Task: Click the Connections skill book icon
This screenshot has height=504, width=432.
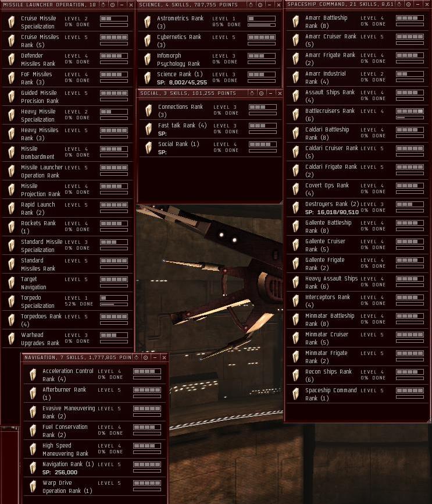Action: pyautogui.click(x=148, y=110)
